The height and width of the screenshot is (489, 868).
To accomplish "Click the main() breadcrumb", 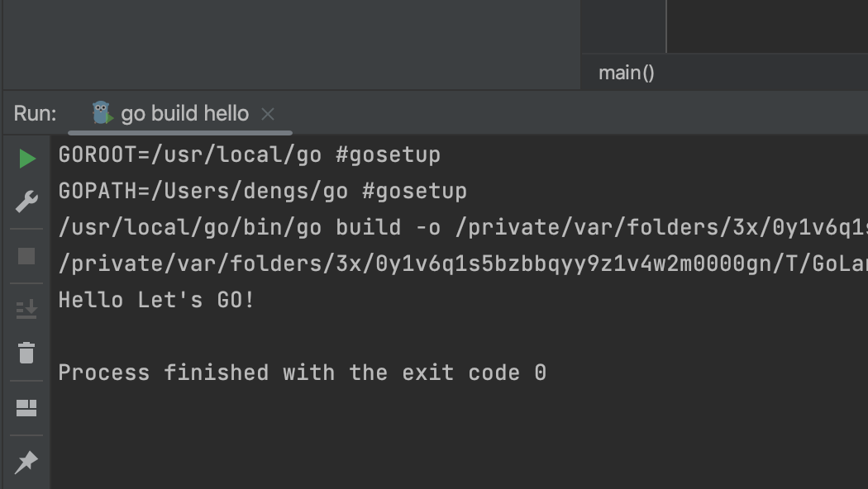I will (626, 73).
